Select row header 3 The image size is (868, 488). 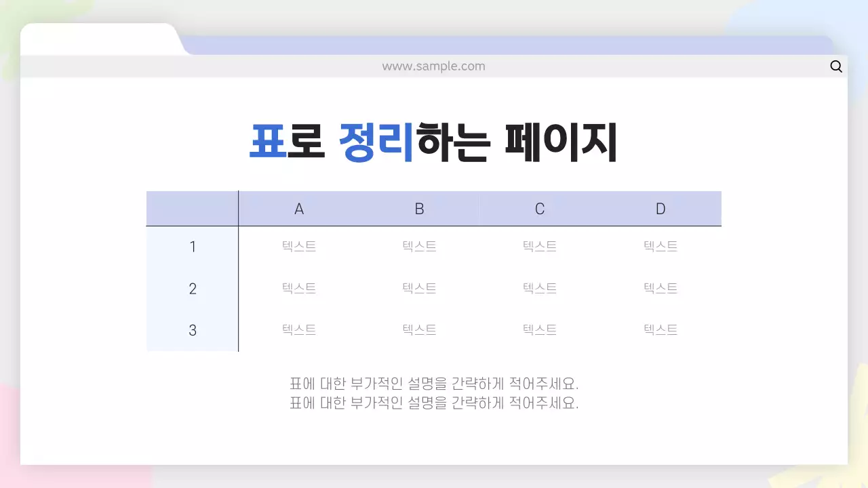tap(193, 331)
